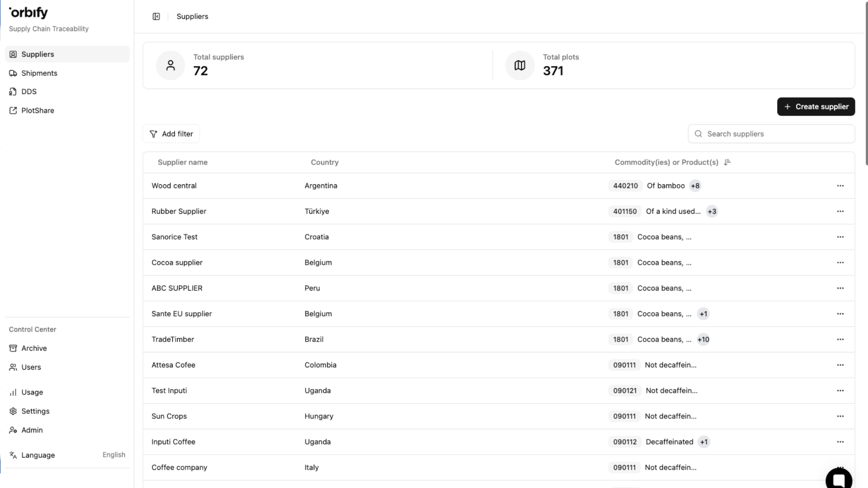
Task: Change the Language setting
Action: [67, 455]
